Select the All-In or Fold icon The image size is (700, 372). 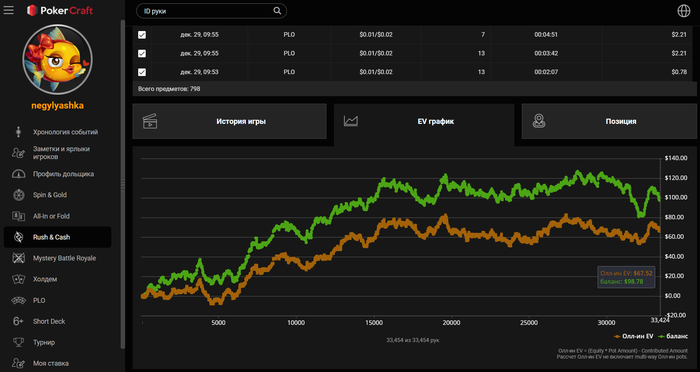pos(18,216)
